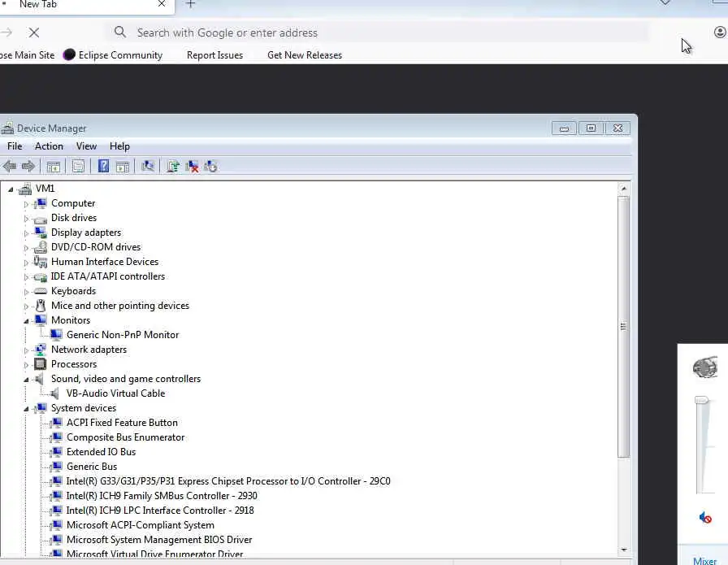This screenshot has width=728, height=565.
Task: Open the View menu
Action: (86, 146)
